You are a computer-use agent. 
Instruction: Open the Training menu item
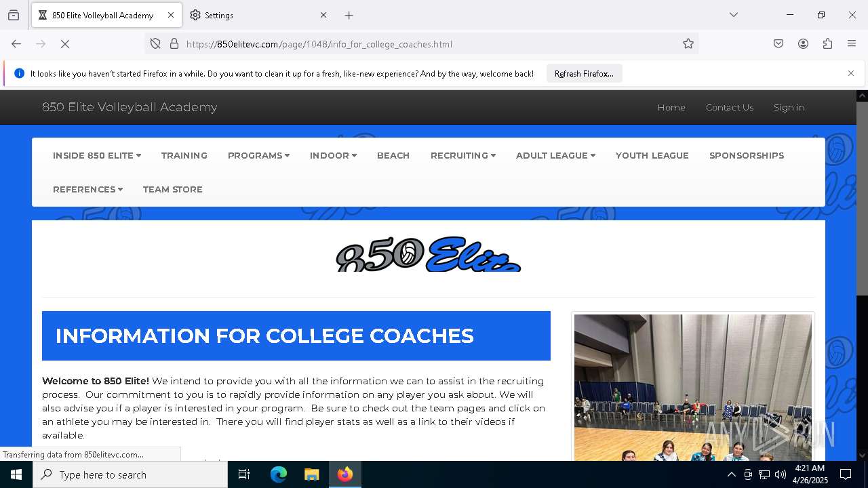(184, 155)
